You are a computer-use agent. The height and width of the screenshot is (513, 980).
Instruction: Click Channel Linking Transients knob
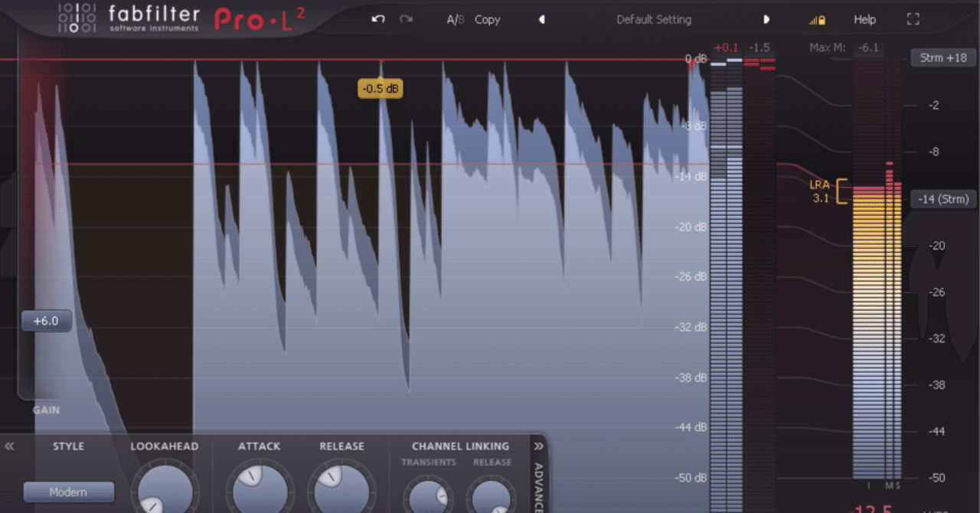(x=428, y=495)
